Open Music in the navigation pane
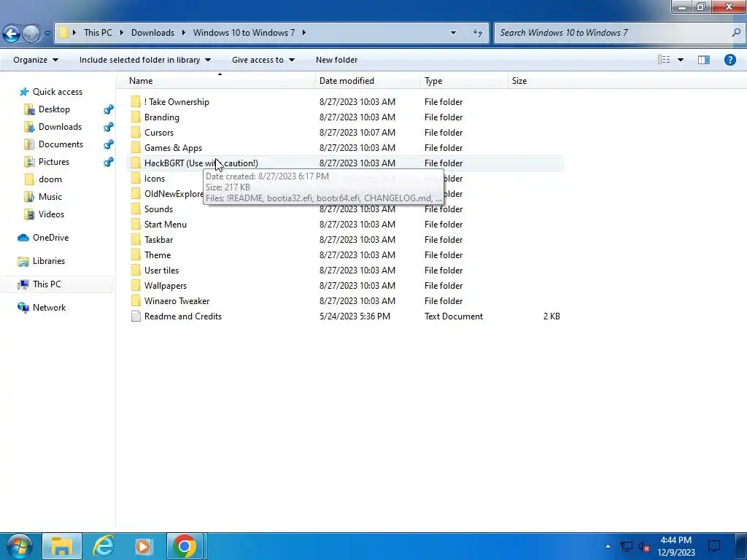The width and height of the screenshot is (747, 560). click(x=43, y=197)
